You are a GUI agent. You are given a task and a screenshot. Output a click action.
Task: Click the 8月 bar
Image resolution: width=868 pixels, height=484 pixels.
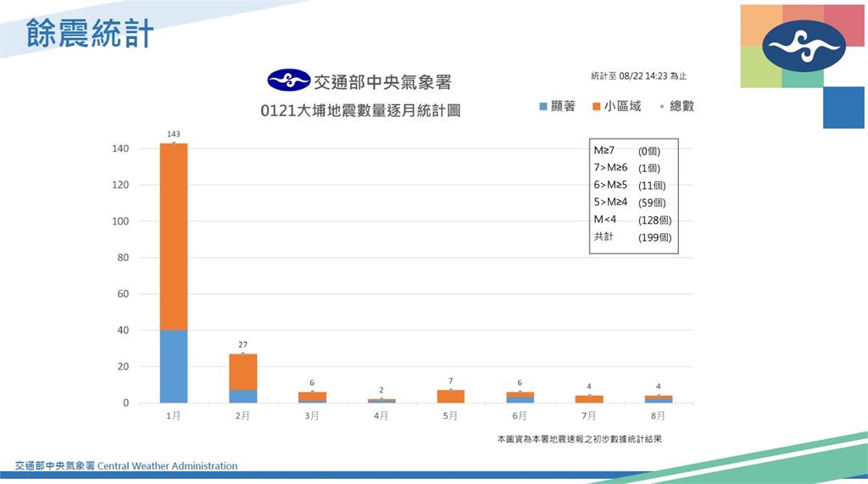coord(658,398)
